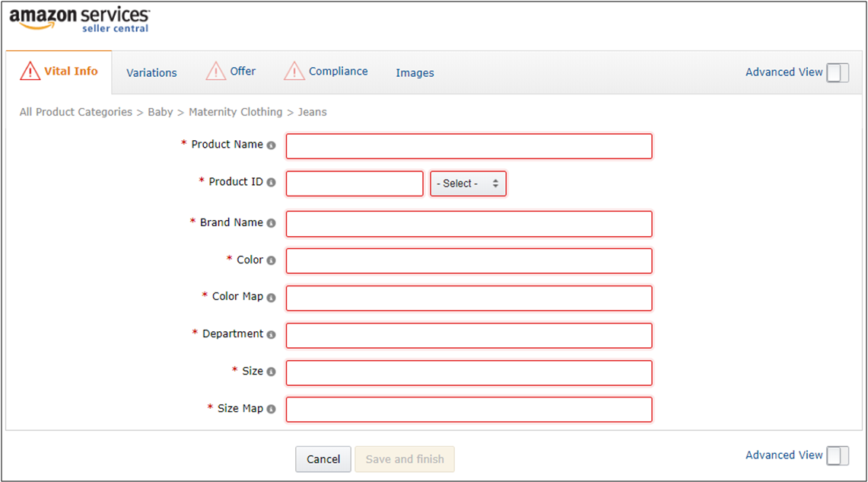Focus the Product Name text field
The height and width of the screenshot is (482, 868).
tap(469, 146)
